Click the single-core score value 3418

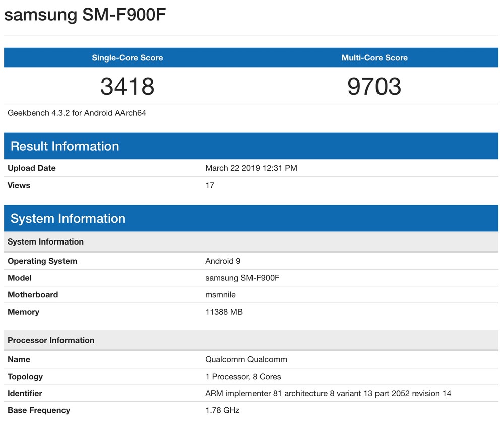[x=127, y=86]
